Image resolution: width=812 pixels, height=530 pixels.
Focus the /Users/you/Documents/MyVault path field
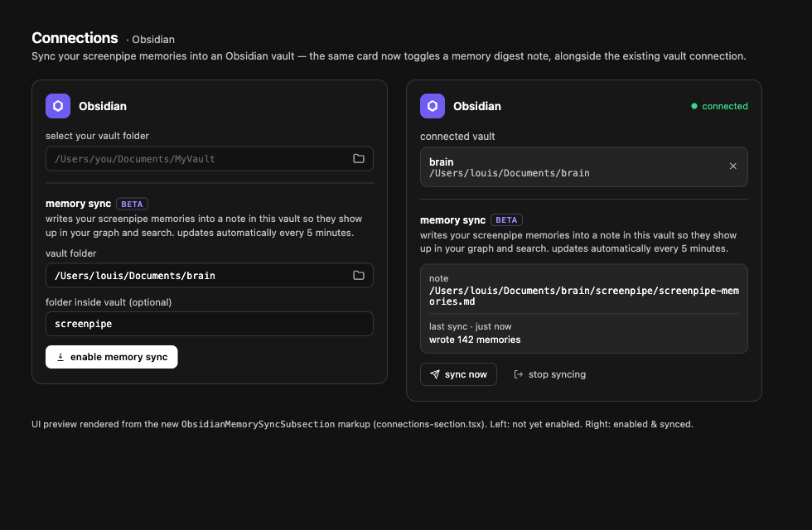[209, 159]
